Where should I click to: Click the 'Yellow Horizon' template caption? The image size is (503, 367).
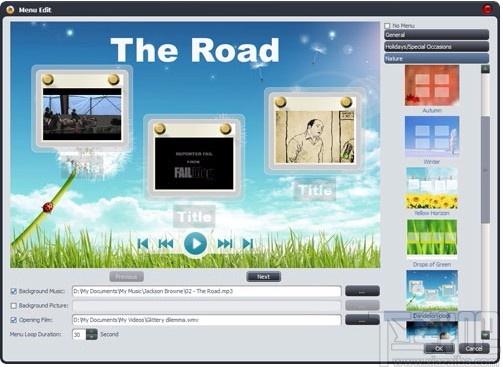[x=432, y=213]
